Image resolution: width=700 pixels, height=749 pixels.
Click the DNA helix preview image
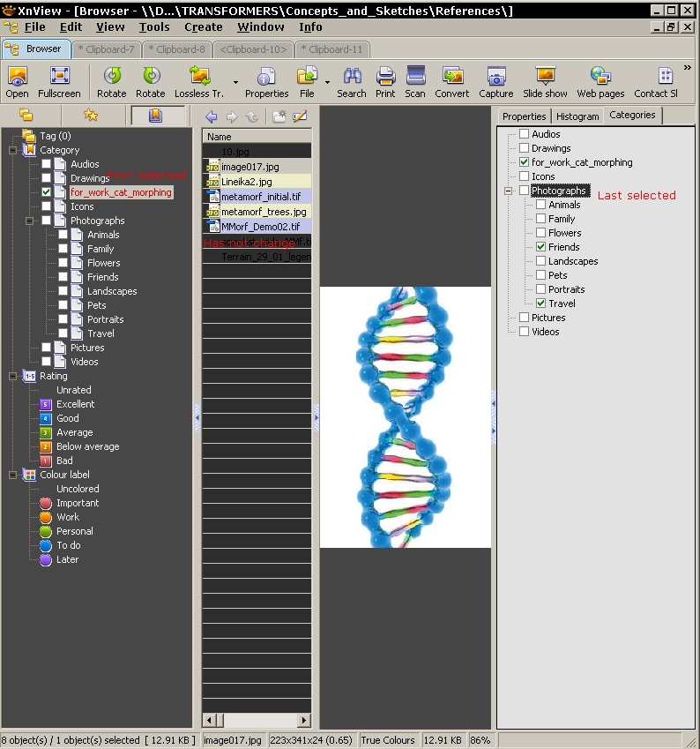pyautogui.click(x=405, y=417)
